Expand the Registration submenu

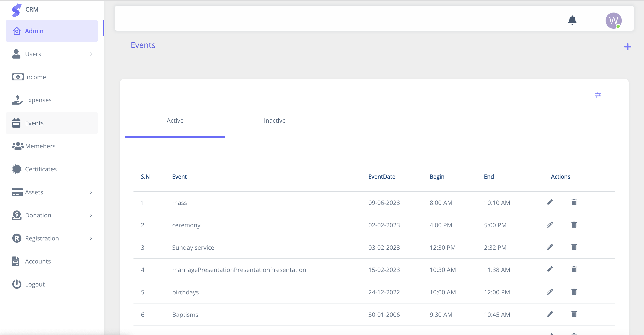point(91,238)
